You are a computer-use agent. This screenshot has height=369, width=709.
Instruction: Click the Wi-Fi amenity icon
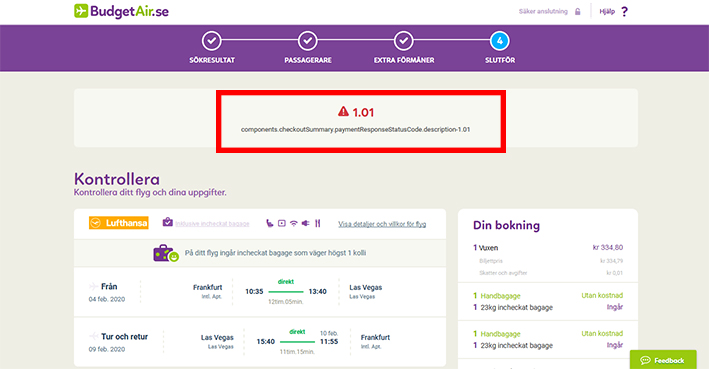point(294,223)
